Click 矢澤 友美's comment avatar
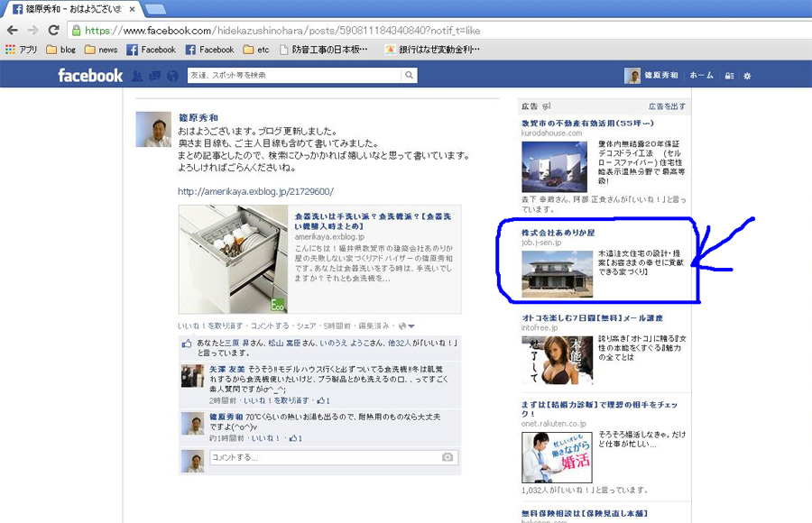This screenshot has height=523, width=812. tap(193, 376)
